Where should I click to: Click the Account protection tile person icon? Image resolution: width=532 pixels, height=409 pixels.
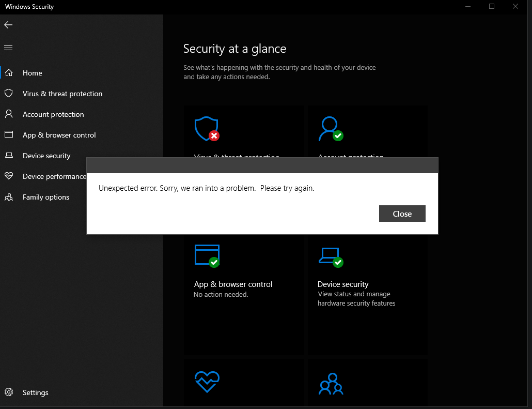(x=331, y=129)
